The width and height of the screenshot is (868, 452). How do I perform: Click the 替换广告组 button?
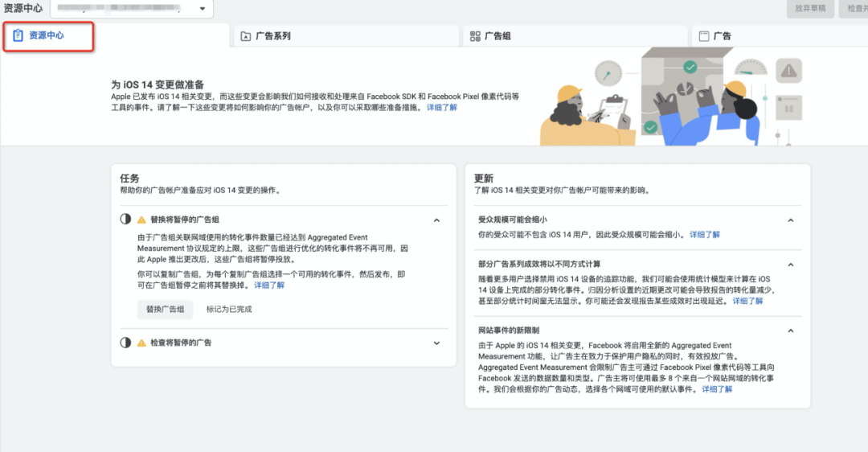coord(165,309)
